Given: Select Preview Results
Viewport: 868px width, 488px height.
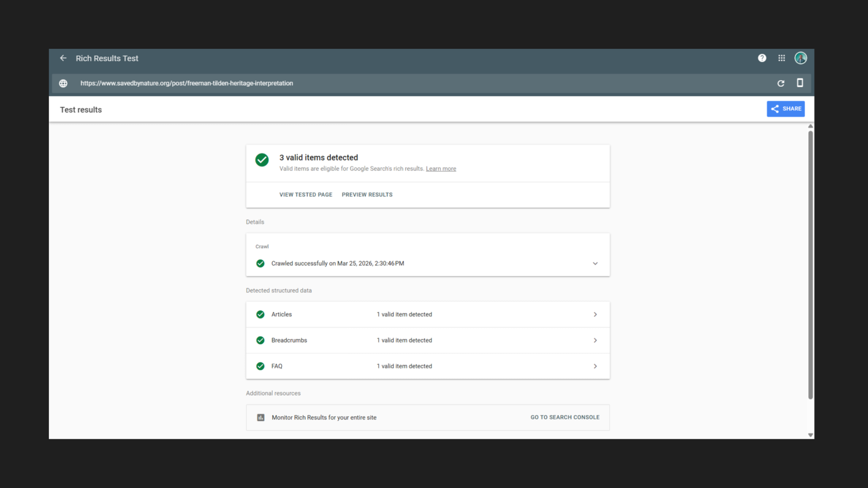Looking at the screenshot, I should coord(367,195).
